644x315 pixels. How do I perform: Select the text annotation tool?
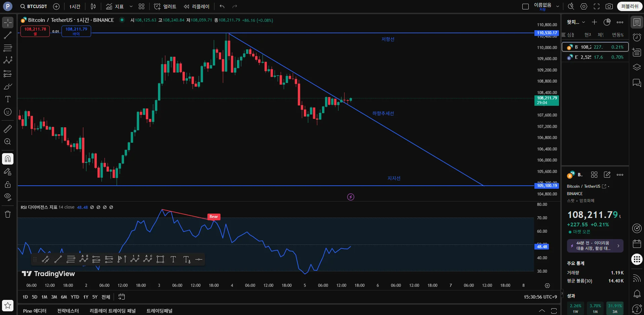point(7,99)
